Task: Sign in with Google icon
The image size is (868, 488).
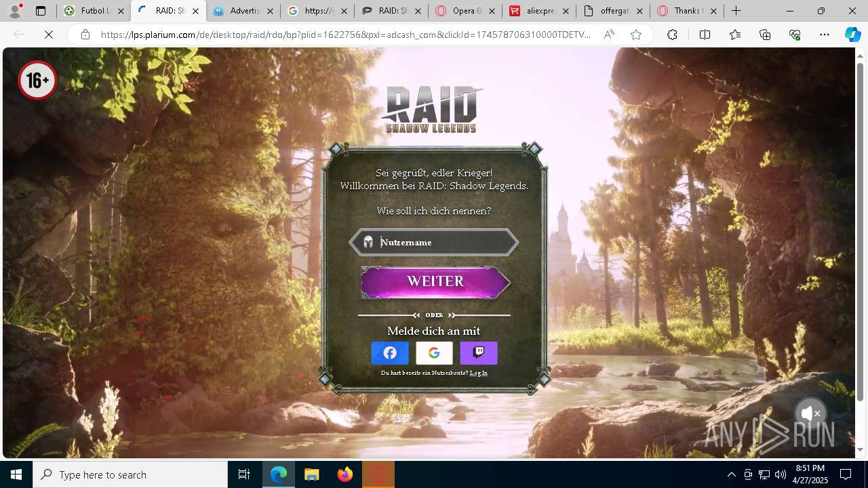Action: click(x=434, y=352)
